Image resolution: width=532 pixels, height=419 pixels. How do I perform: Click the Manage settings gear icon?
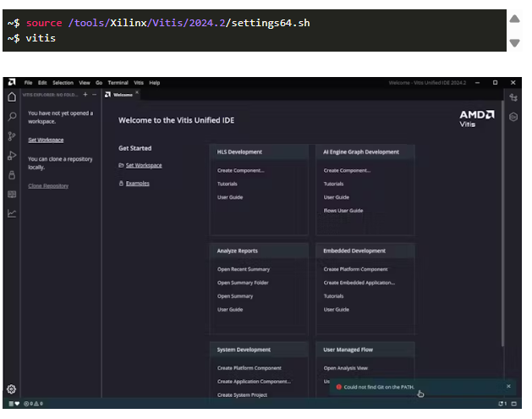12,389
